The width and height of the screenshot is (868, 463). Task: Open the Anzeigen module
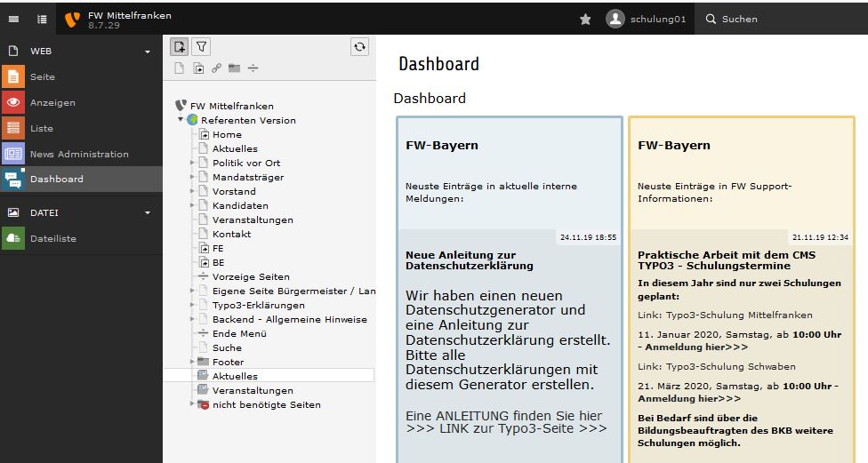pyautogui.click(x=82, y=102)
